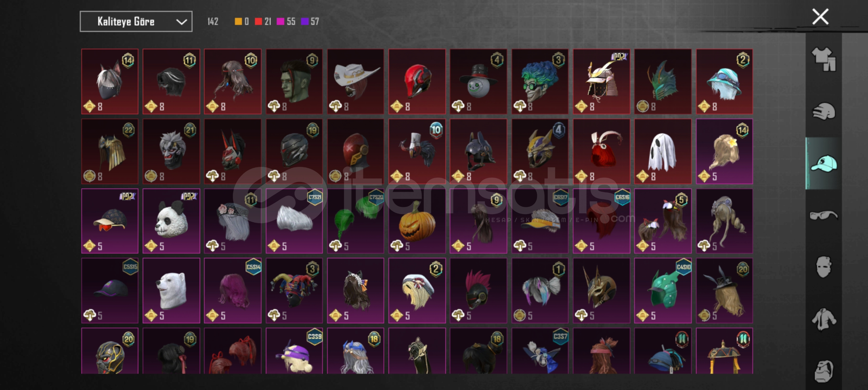Select the jack-o-lantern pumpkin head
This screenshot has width=868, height=390.
417,221
